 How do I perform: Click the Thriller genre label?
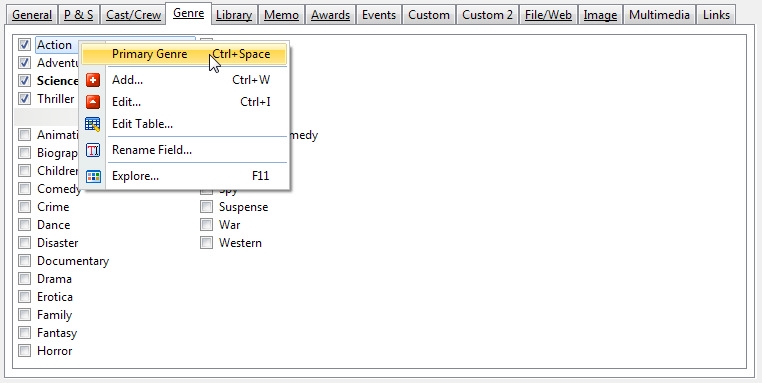pos(55,99)
